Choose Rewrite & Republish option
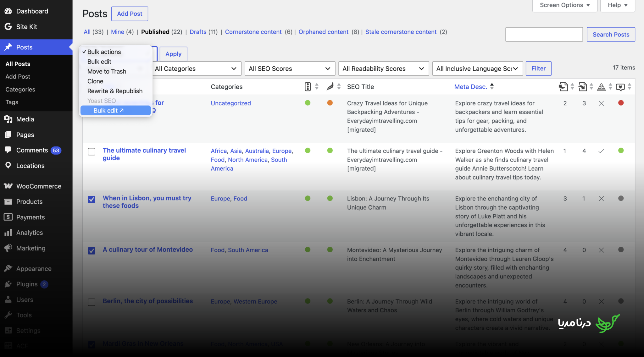Screen dimensions: 644x357 click(x=115, y=91)
